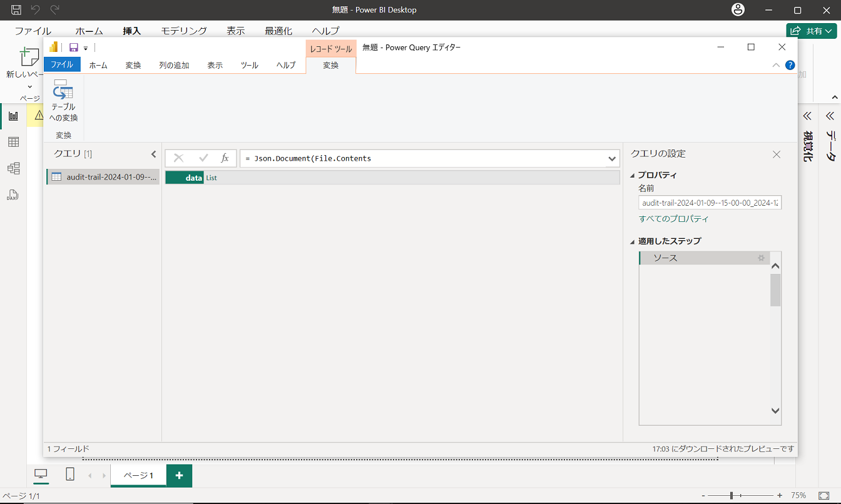This screenshot has height=504, width=841.
Task: Open the 表示 tab in Power BI Desktop
Action: click(236, 31)
